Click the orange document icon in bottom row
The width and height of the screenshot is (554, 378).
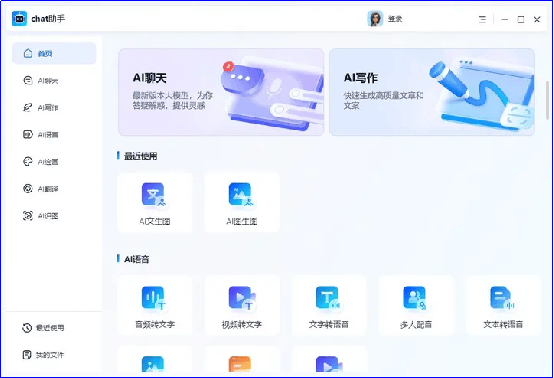[x=240, y=364]
